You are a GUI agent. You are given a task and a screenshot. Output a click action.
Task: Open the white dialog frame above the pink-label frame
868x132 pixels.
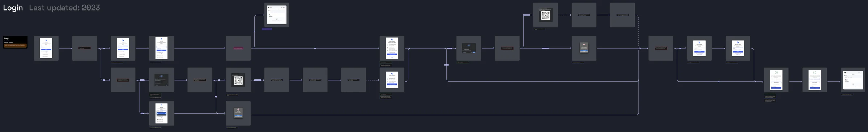[277, 15]
